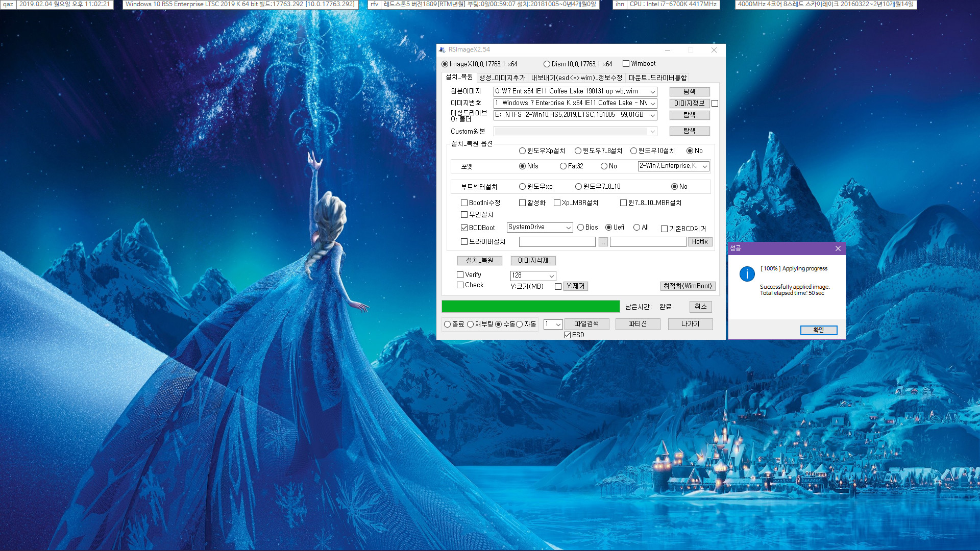Toggle Xp_MBR설치 checkbox

coord(557,203)
